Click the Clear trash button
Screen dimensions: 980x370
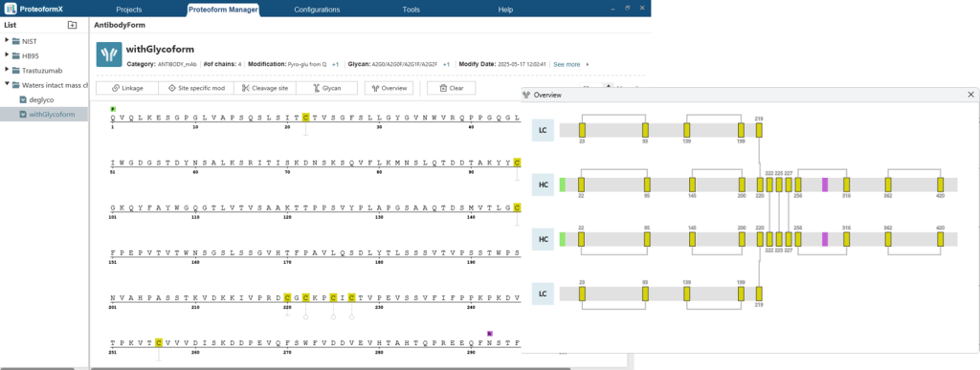pos(452,88)
